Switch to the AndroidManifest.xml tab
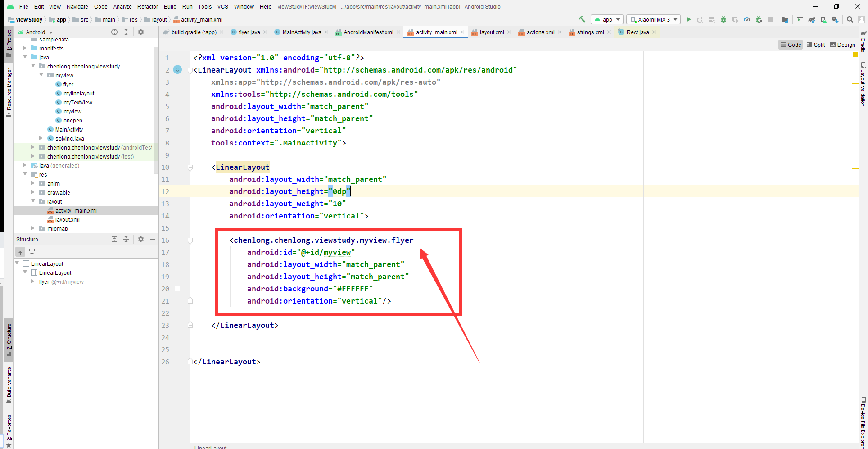The image size is (868, 449). (x=368, y=32)
